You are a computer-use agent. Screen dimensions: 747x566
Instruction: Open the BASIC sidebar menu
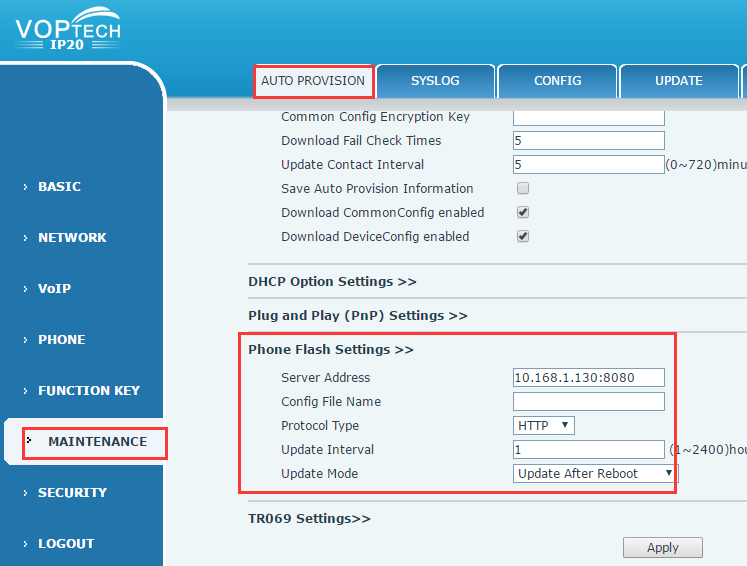59,187
